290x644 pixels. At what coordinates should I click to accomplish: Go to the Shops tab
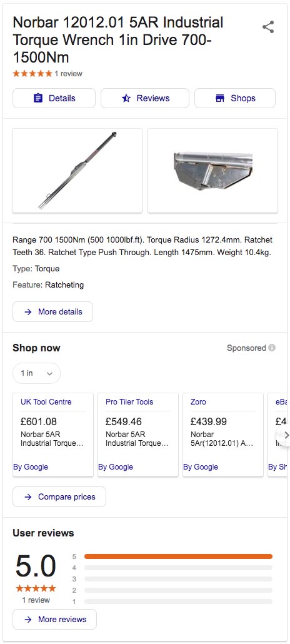pos(235,98)
